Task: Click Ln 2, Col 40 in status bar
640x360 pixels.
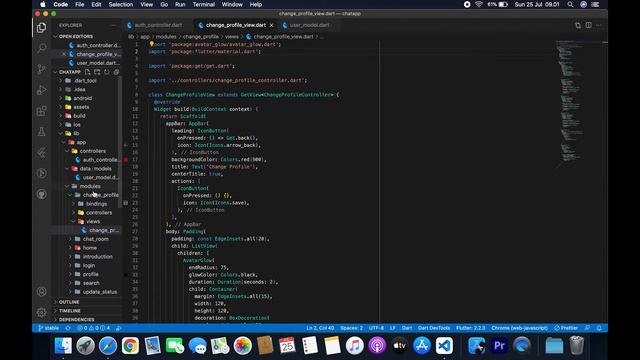Action: tap(320, 328)
